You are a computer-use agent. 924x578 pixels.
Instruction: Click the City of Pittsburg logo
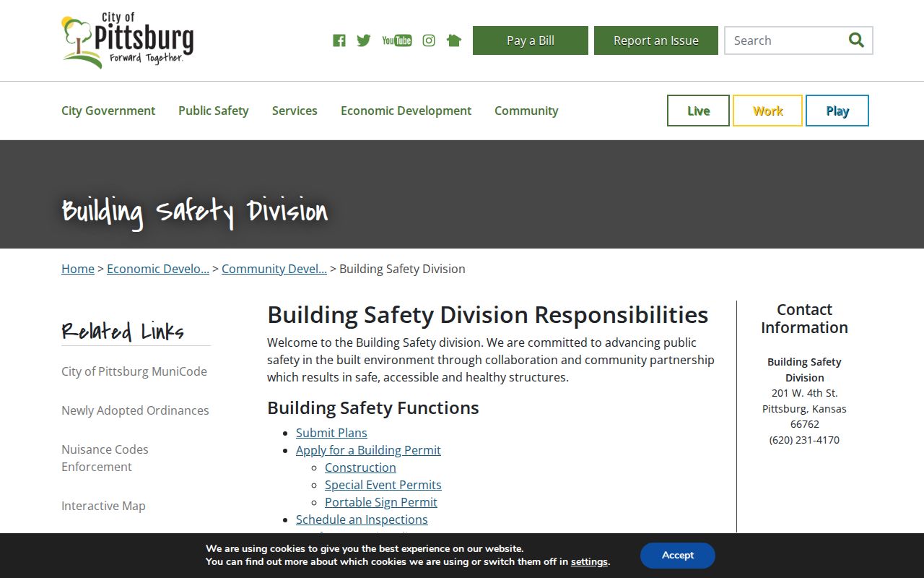(128, 40)
